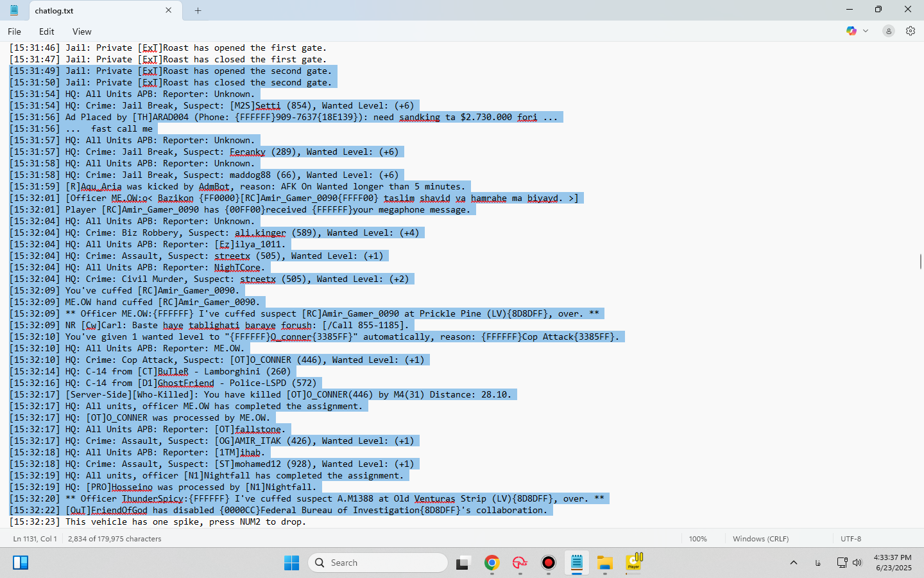
Task: Click the vertical scrollbar thumb
Action: click(x=921, y=261)
